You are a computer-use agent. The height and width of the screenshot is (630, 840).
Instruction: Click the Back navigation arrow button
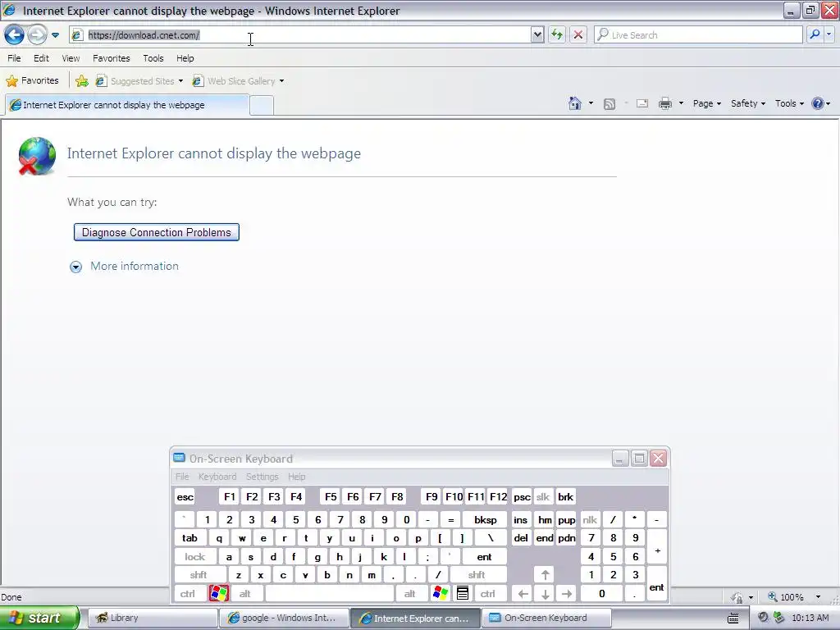coord(14,35)
